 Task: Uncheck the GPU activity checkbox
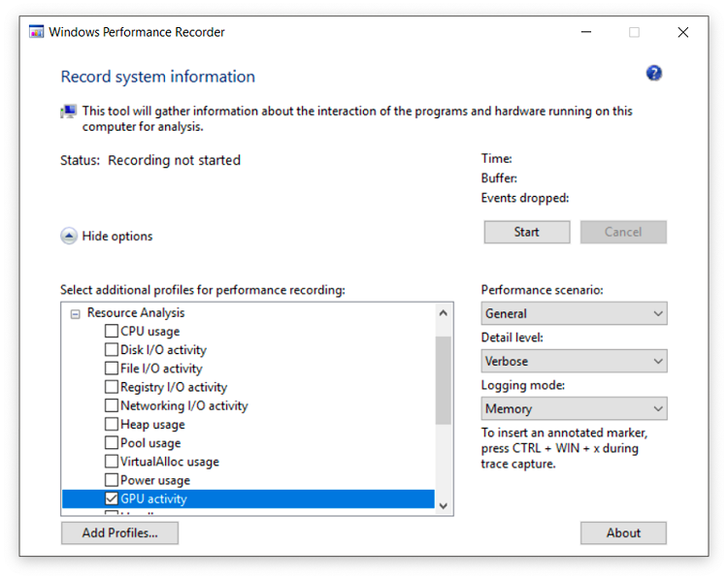[x=112, y=499]
